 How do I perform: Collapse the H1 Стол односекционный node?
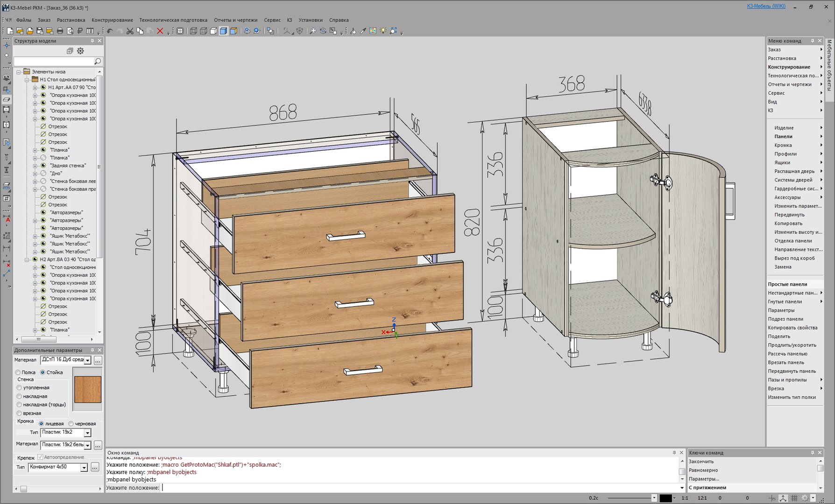point(27,80)
